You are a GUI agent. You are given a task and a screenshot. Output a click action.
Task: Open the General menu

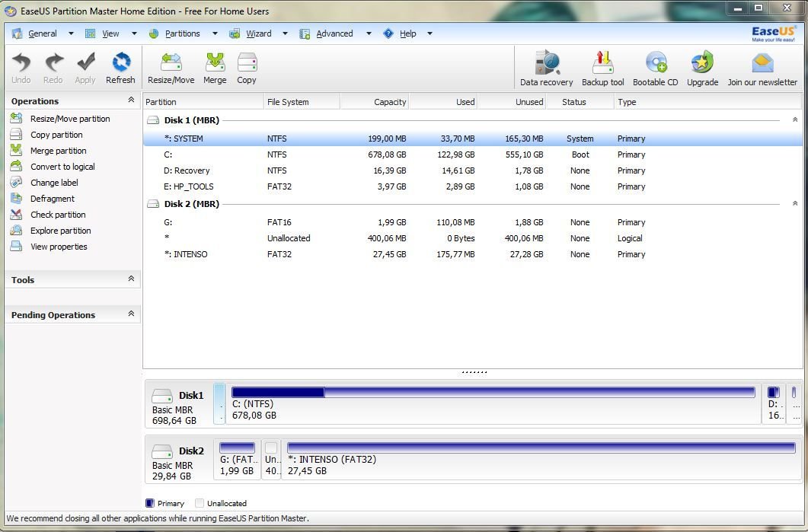click(42, 33)
